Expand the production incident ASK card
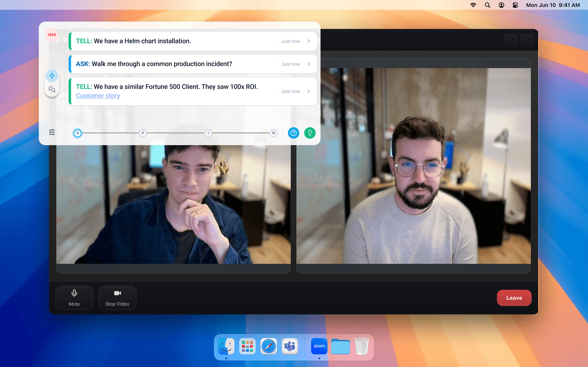Image resolution: width=588 pixels, height=367 pixels. click(308, 64)
